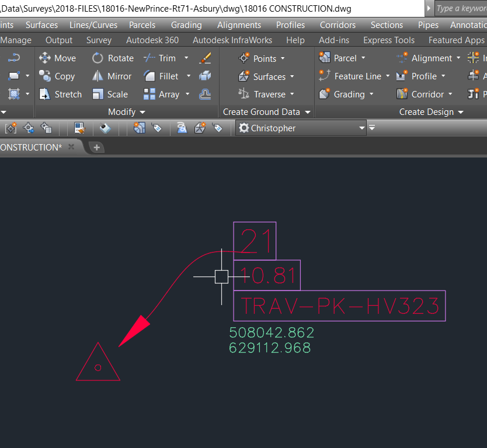Activate the Rotate tool
Viewport: 487px width, 448px height.
113,58
